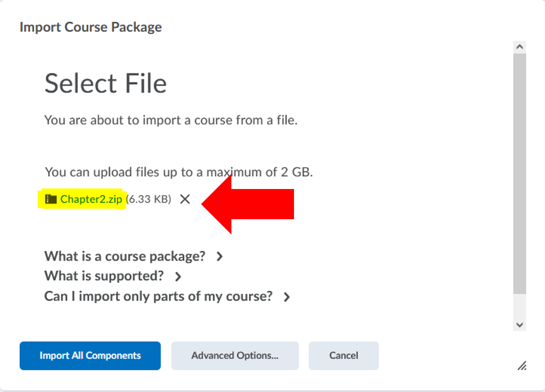Click the zip archive icon beside Chapter2.zip
Screen dimensions: 545x392
click(51, 199)
